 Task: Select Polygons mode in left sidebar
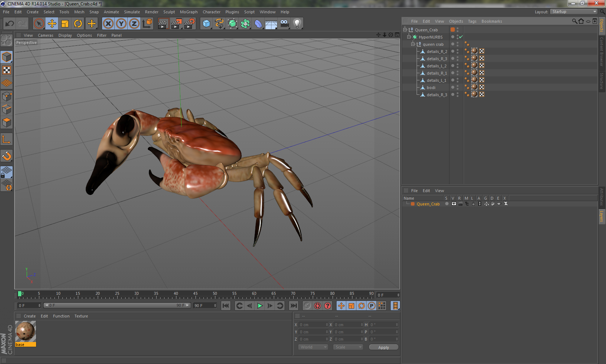pyautogui.click(x=6, y=123)
